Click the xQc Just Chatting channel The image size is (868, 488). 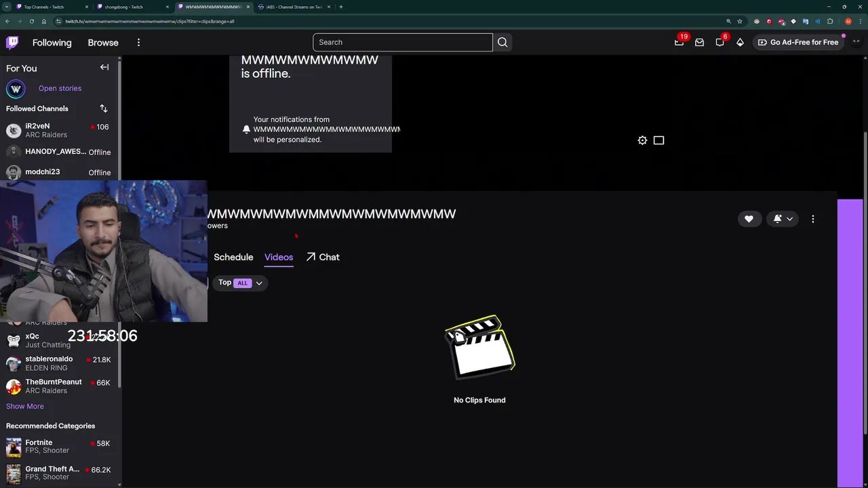60,340
